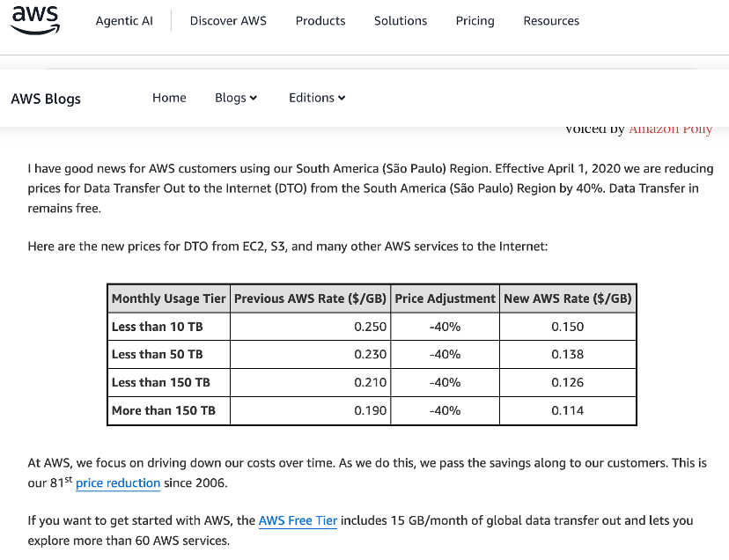Select the Monthly Usage Tier column header
Viewport: 729px width, 560px height.
point(169,298)
